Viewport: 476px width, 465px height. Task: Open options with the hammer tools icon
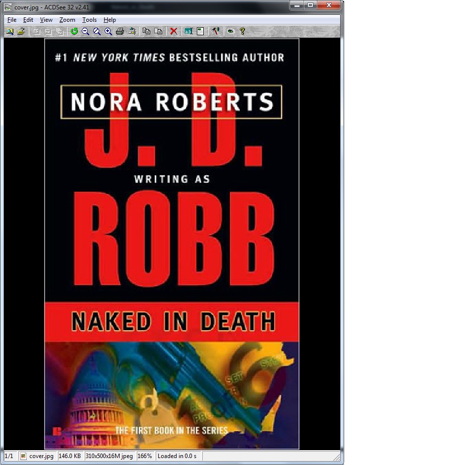[216, 31]
